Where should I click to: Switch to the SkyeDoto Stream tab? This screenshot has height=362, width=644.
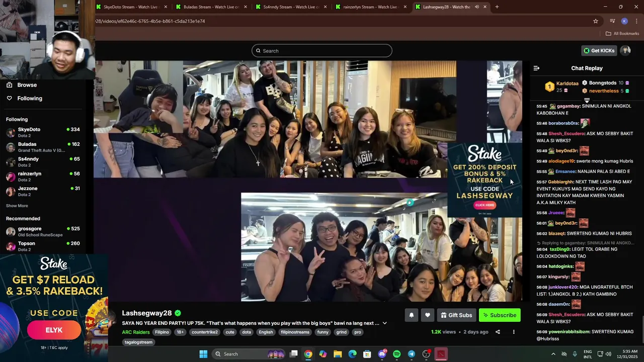tap(131, 7)
